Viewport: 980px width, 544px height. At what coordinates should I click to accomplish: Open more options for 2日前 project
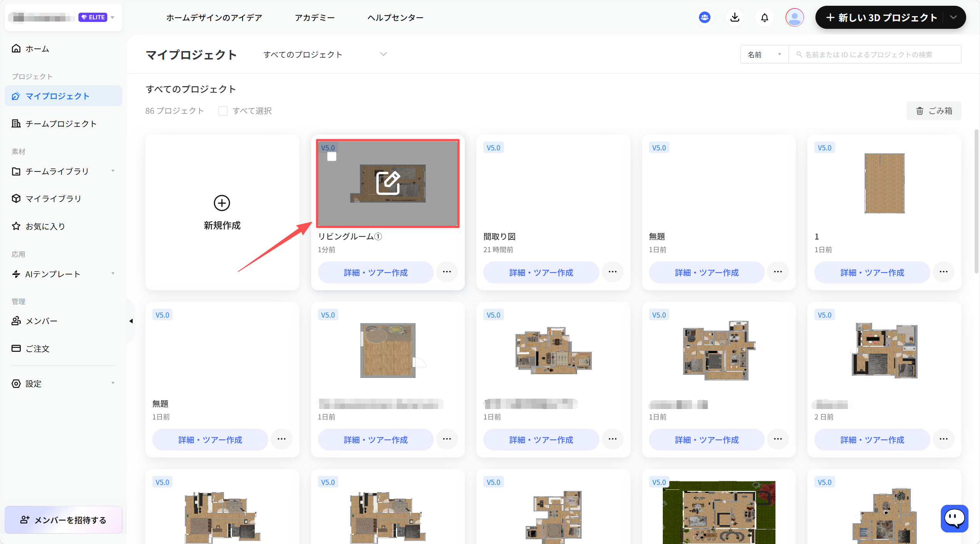[x=943, y=439]
